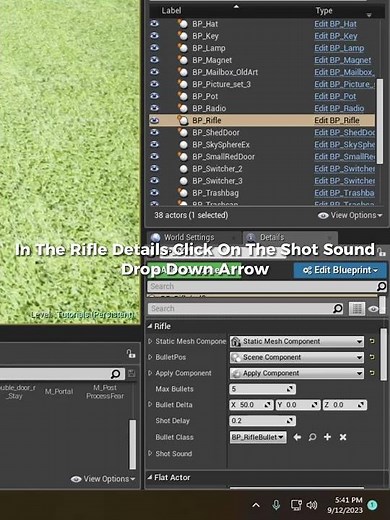Reset Static Mesh Component to default
The width and height of the screenshot is (390, 520).
pos(372,341)
